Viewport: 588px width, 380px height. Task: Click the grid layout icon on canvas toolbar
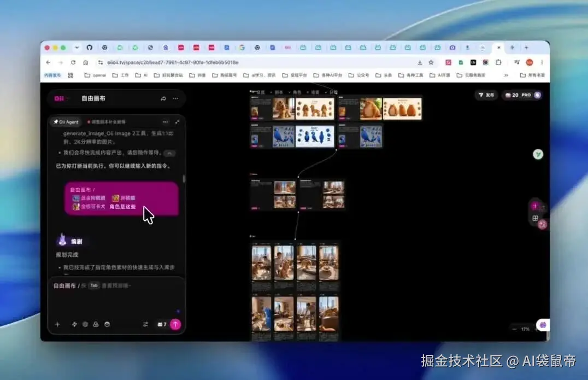pyautogui.click(x=535, y=218)
